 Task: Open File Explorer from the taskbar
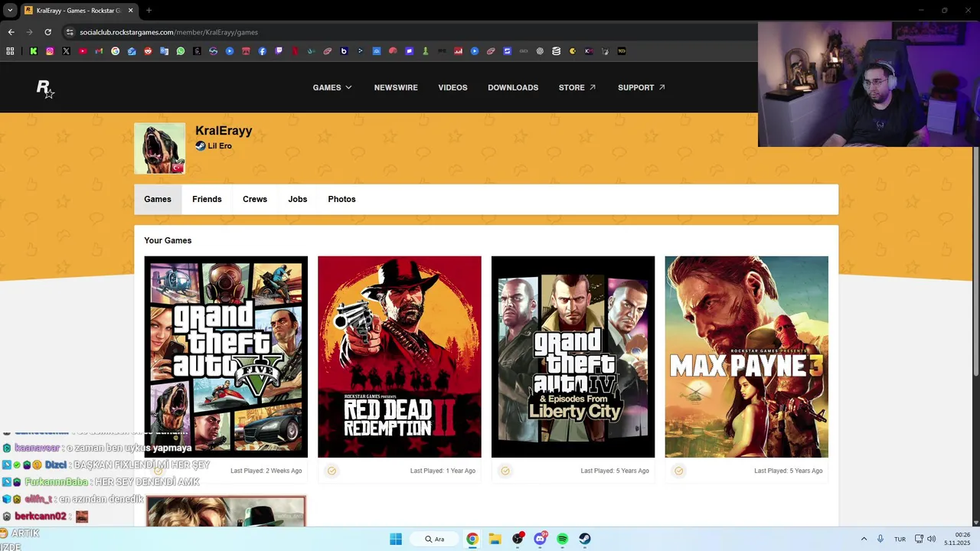coord(495,539)
